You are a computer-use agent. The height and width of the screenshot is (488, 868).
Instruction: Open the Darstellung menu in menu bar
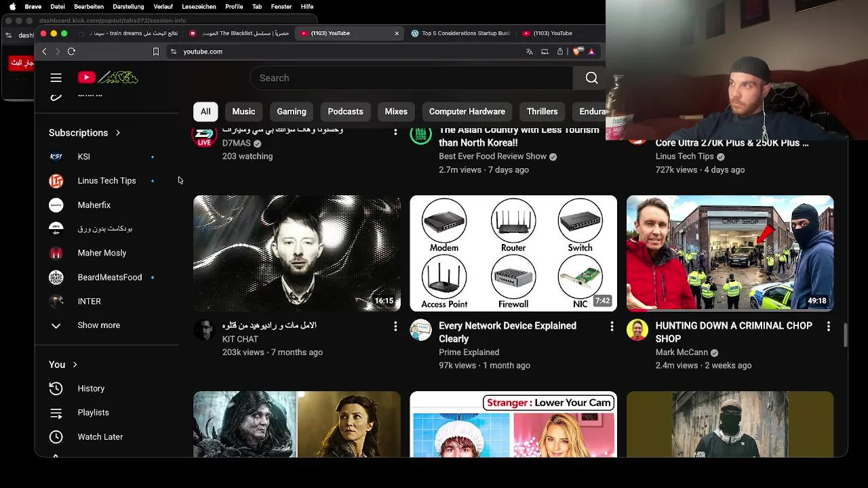pos(128,7)
